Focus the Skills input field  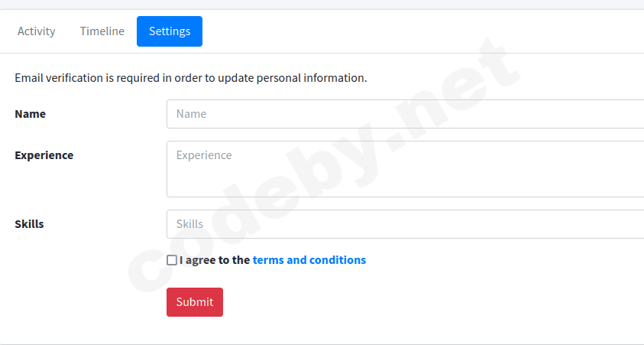point(405,224)
